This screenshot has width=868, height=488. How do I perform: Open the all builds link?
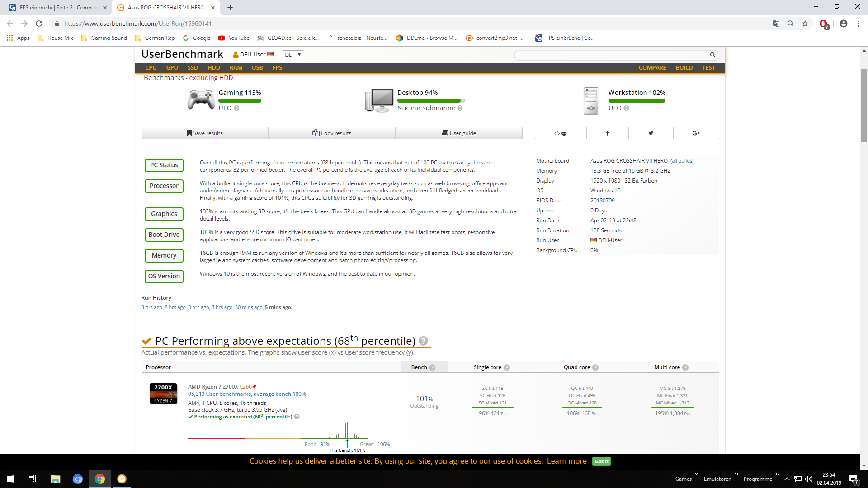(x=682, y=161)
